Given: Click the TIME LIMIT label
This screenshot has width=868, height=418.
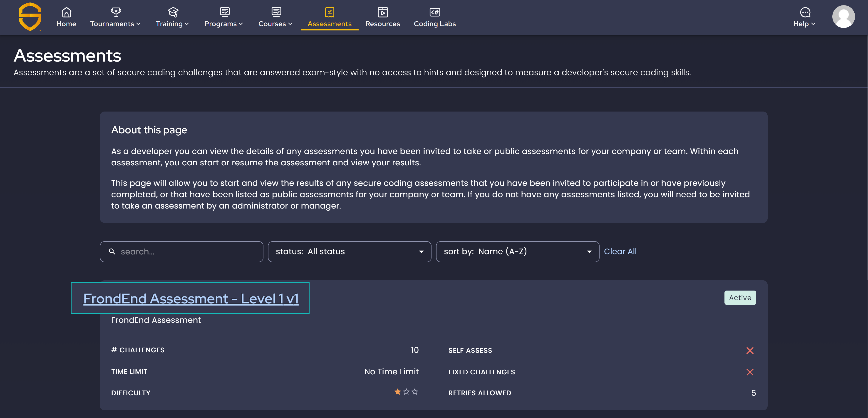Looking at the screenshot, I should coord(129,372).
